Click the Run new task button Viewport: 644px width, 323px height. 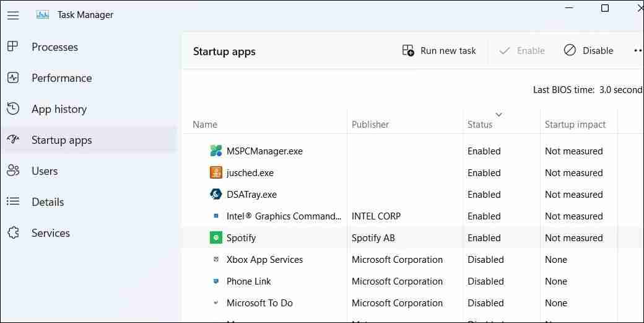coord(438,51)
